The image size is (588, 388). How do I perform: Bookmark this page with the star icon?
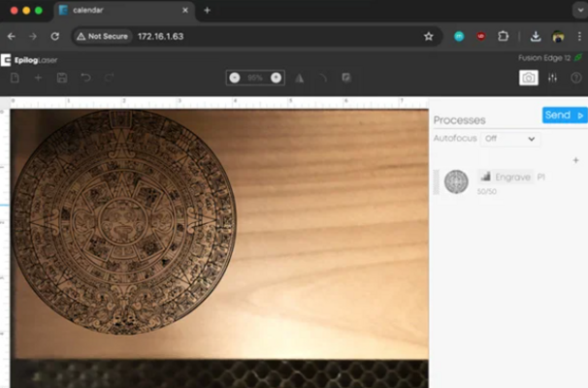point(428,36)
